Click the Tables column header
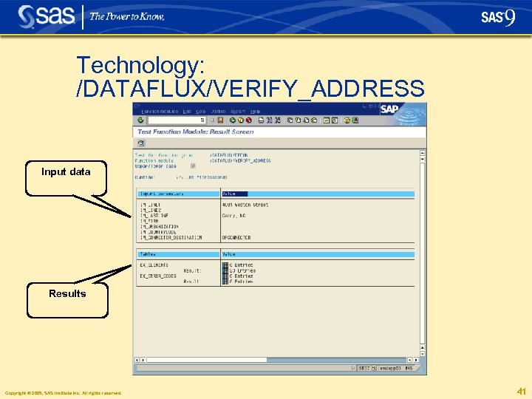The width and height of the screenshot is (532, 399). point(179,254)
